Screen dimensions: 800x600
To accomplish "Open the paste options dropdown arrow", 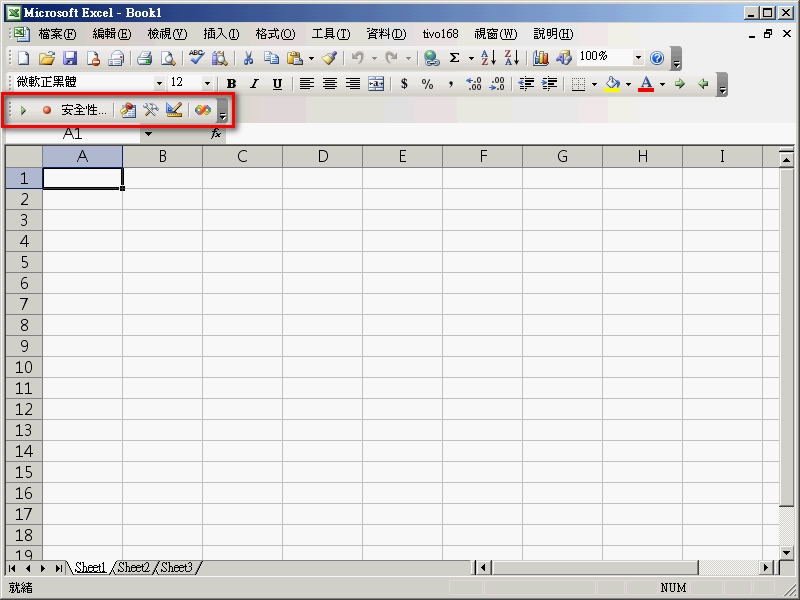I will click(311, 59).
